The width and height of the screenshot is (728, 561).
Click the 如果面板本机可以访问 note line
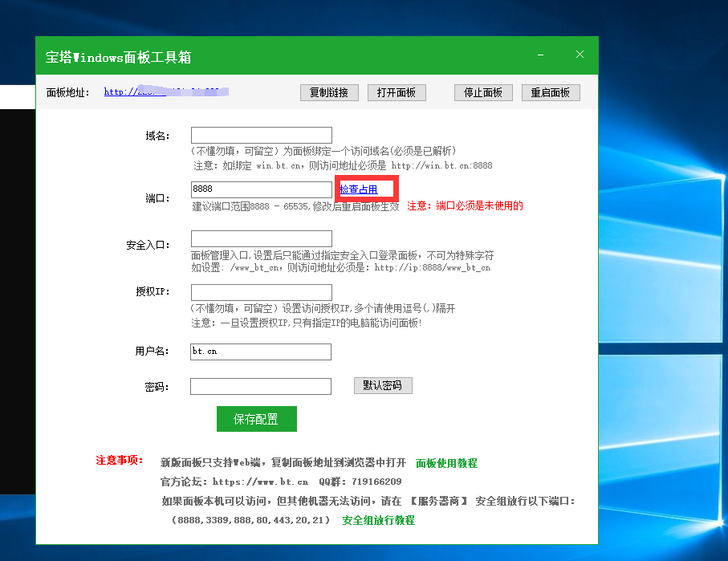pos(368,501)
